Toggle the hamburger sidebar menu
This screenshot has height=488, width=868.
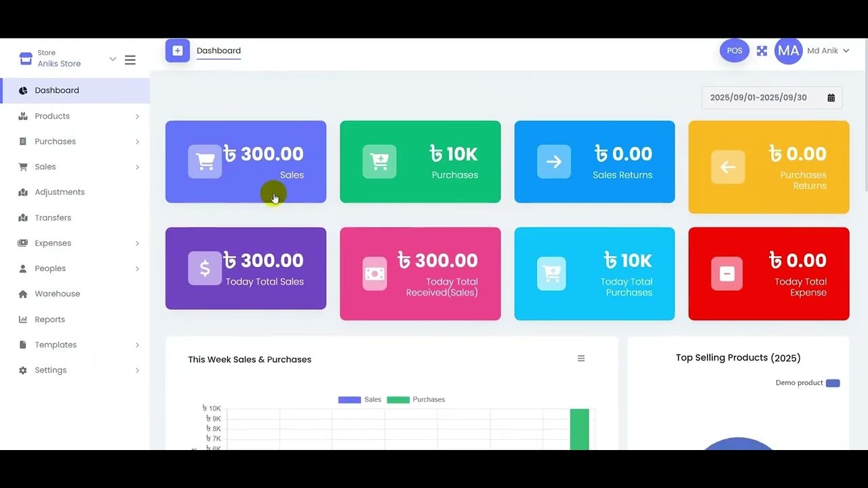tap(130, 60)
